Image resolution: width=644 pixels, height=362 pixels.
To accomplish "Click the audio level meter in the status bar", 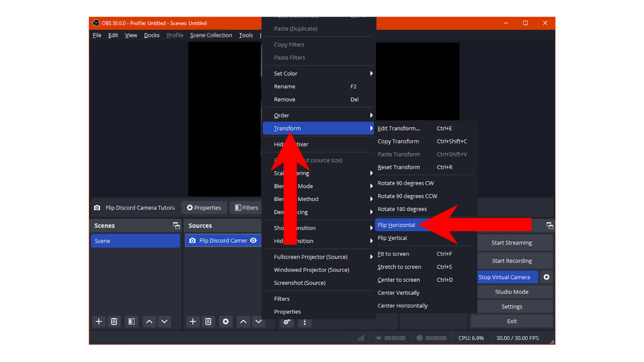I will (360, 338).
